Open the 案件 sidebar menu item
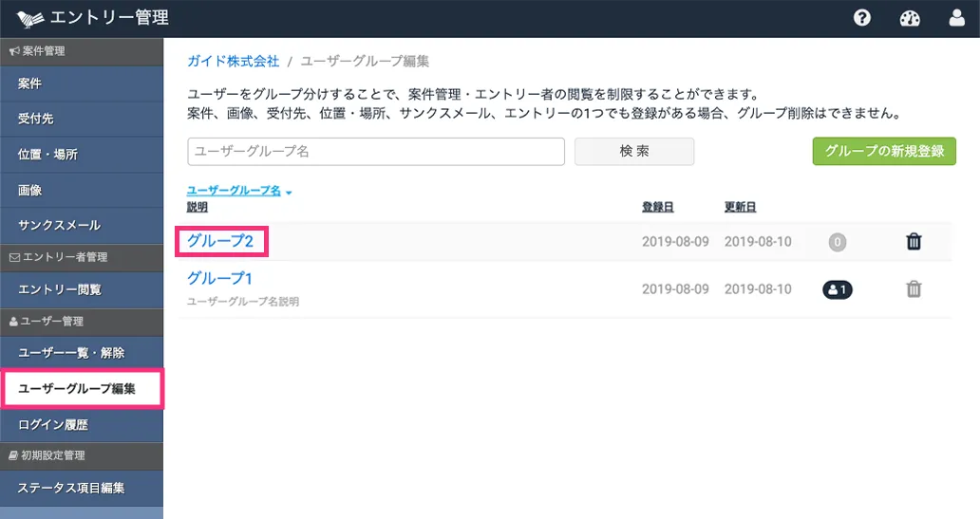This screenshot has height=519, width=980. click(82, 83)
